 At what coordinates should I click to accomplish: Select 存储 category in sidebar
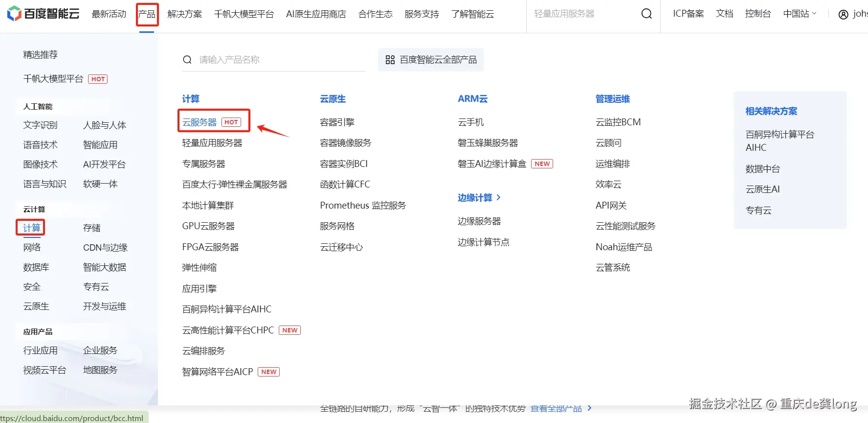coord(91,228)
